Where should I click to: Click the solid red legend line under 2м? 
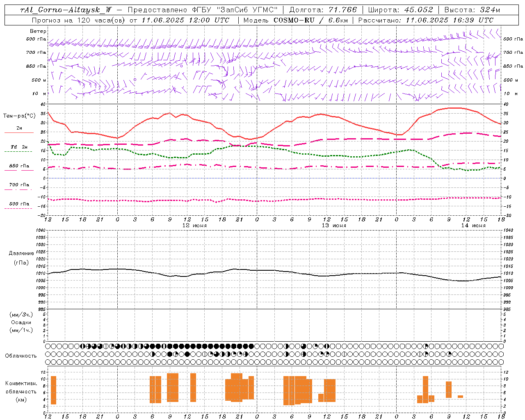(19, 133)
